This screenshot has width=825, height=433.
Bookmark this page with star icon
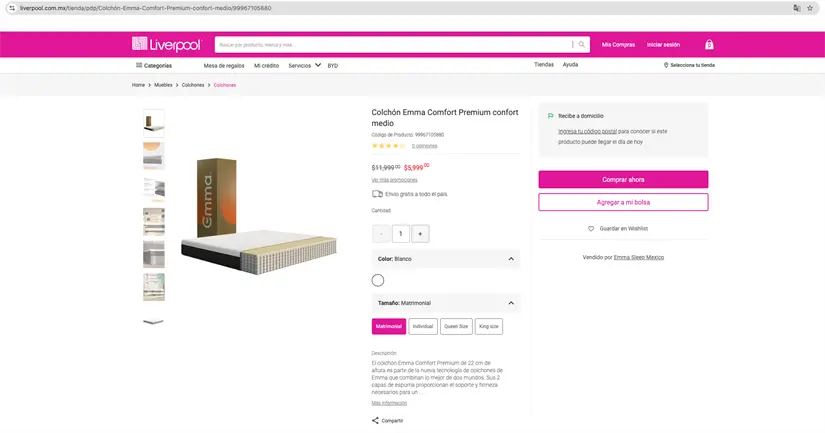(x=811, y=8)
